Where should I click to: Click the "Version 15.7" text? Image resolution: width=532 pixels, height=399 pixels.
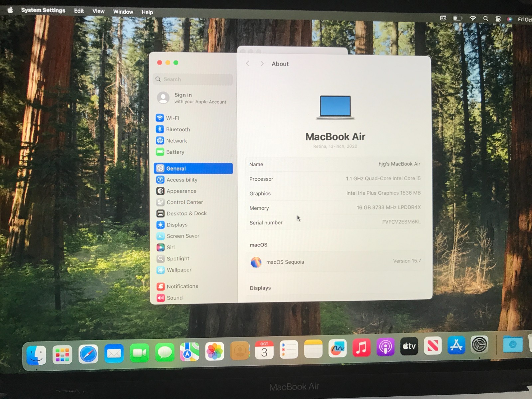407,261
